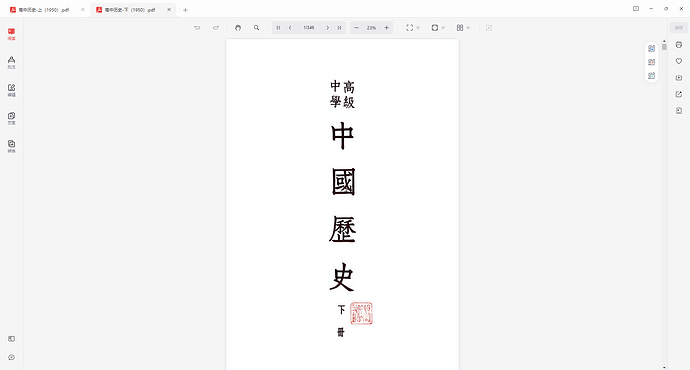
Task: Jump to the last page
Action: pyautogui.click(x=339, y=28)
